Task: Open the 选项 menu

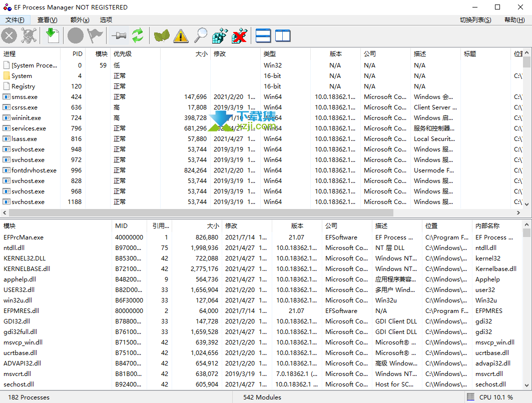Action: (x=106, y=20)
